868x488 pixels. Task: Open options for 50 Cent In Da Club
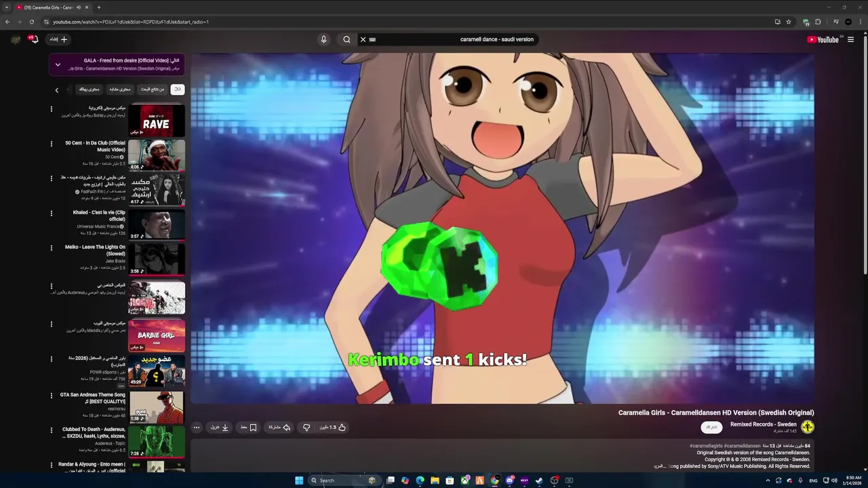[52, 144]
